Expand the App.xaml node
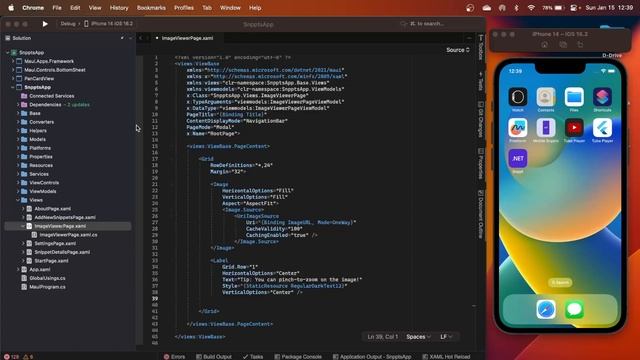The height and width of the screenshot is (360, 640). (x=18, y=269)
